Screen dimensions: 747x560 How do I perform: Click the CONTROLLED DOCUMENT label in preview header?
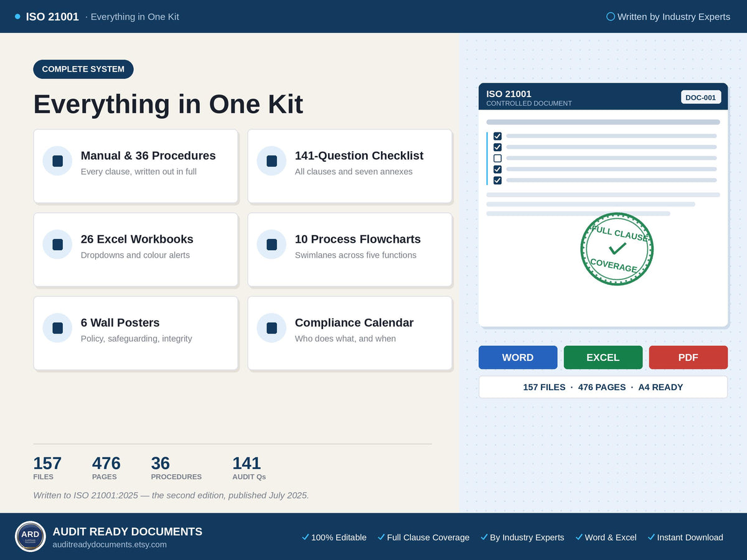coord(529,103)
